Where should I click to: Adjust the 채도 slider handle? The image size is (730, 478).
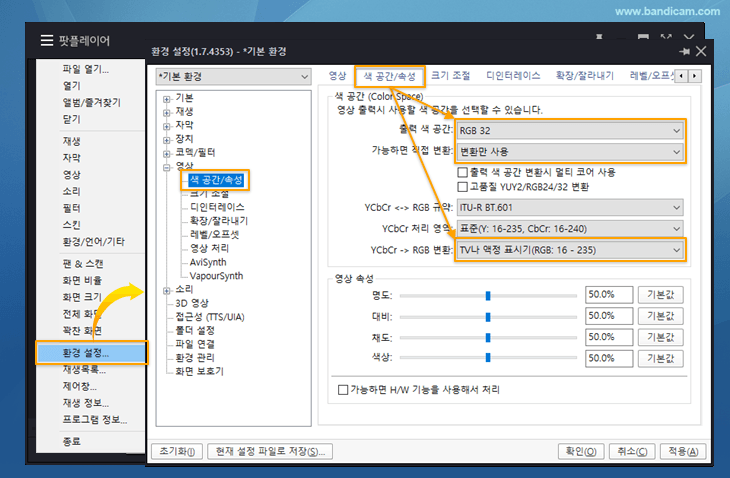pos(488,337)
